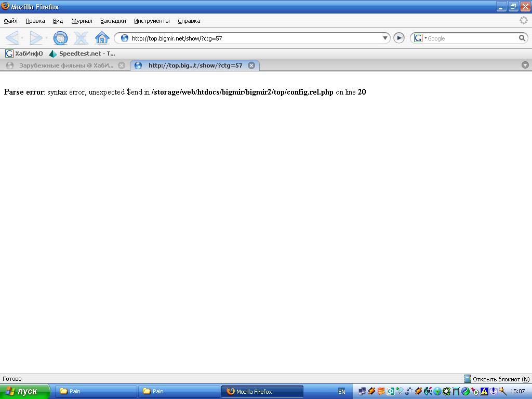Click the Forward navigation arrow

click(35, 38)
